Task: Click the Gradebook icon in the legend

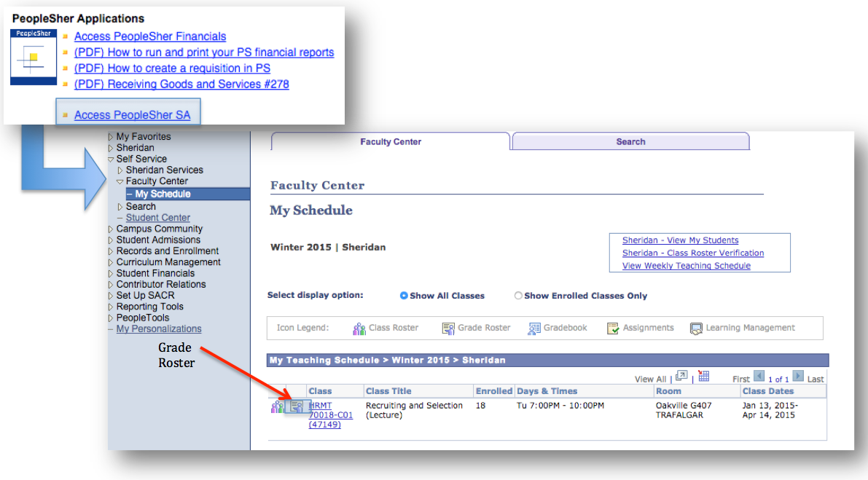Action: click(x=533, y=328)
